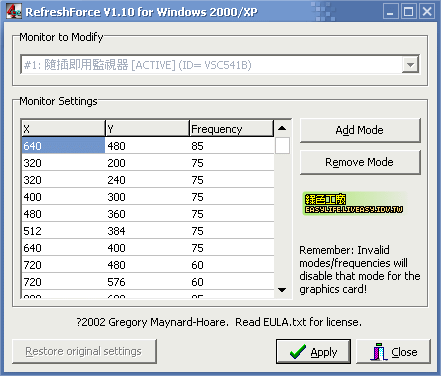Screen dimensions: 441x376
Task: Click frequency 60 in the 720x480 row
Action: point(232,265)
